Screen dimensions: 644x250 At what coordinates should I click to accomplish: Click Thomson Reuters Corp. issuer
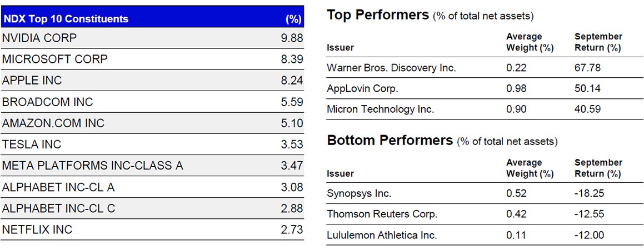[x=382, y=214]
